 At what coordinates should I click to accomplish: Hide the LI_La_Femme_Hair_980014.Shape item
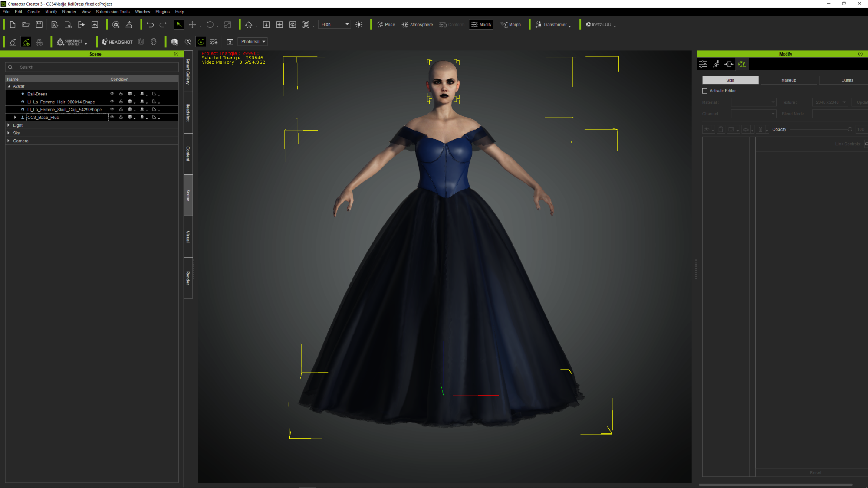112,102
